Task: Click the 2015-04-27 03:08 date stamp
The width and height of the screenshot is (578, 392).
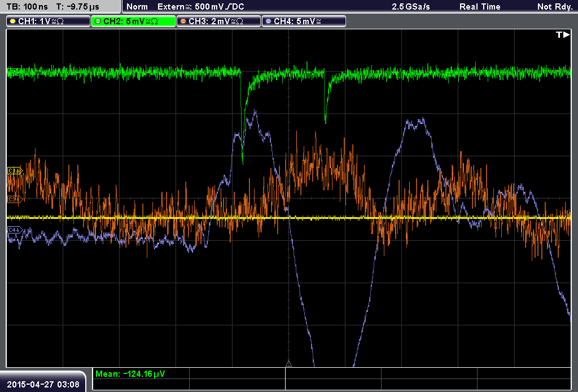Action: pos(43,384)
